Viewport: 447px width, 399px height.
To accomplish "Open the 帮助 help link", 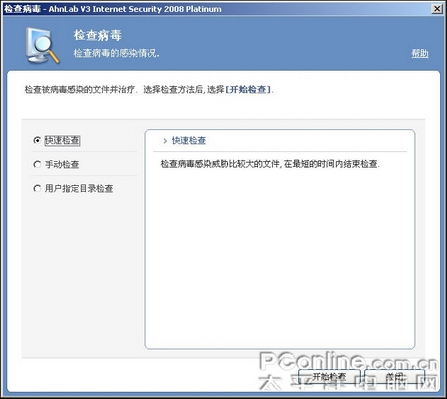I will pyautogui.click(x=420, y=53).
